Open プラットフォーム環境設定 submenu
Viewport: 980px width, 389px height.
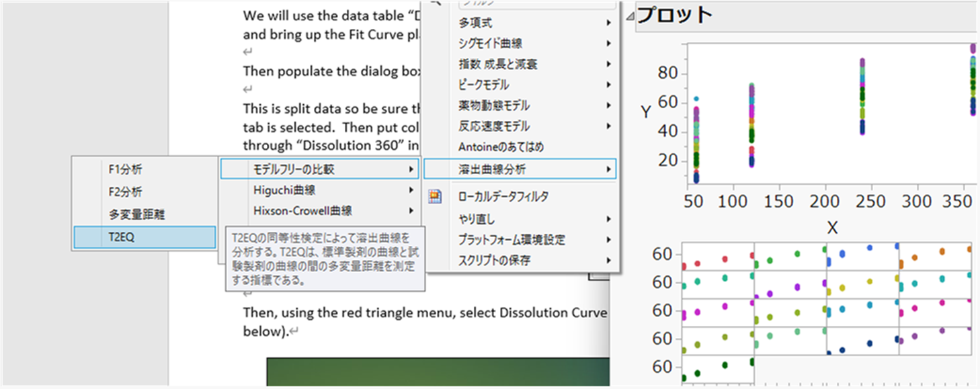(x=520, y=240)
